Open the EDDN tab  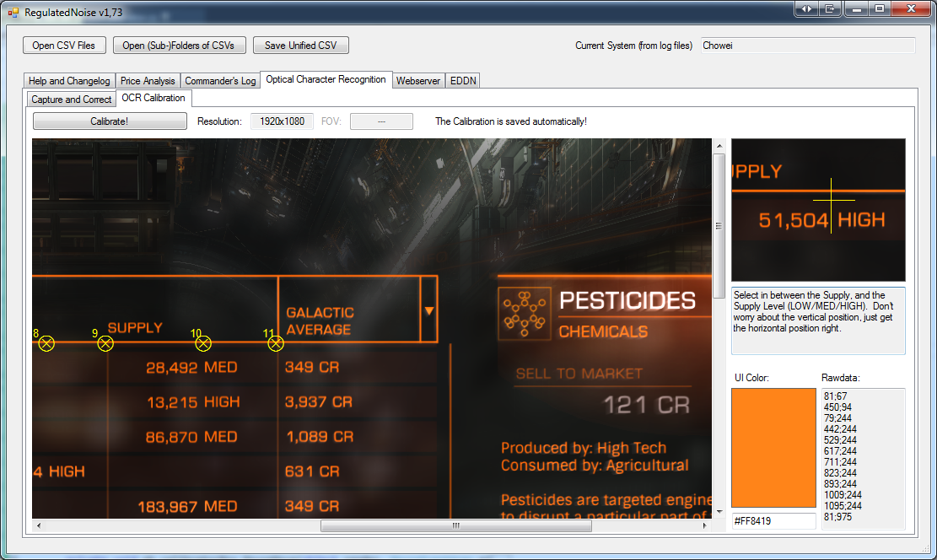click(463, 81)
